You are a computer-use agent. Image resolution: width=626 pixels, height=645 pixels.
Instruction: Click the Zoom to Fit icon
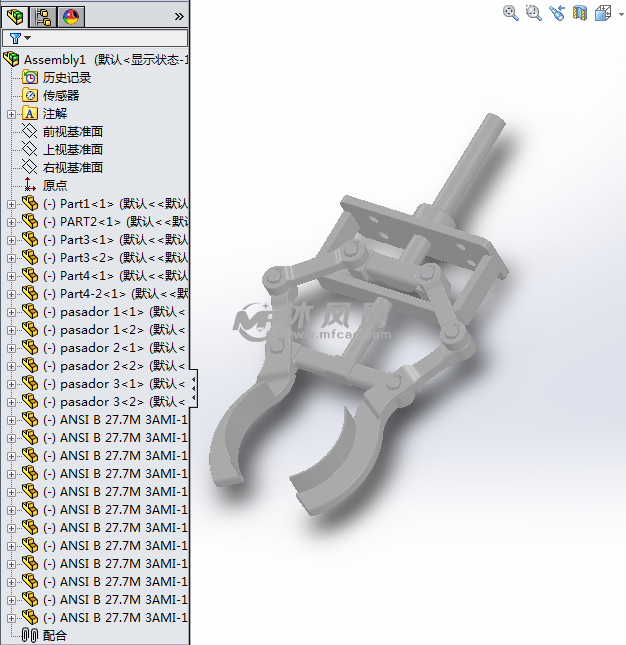coord(511,13)
